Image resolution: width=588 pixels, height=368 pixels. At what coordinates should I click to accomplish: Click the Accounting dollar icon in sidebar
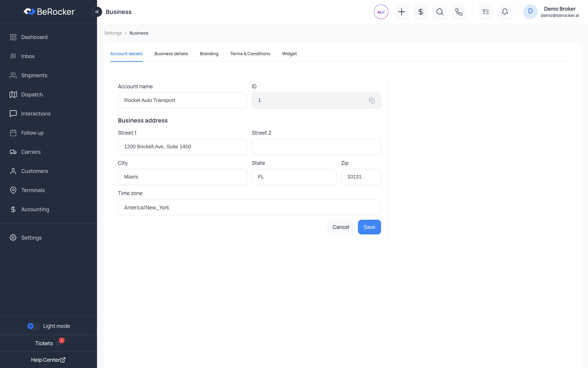[13, 209]
